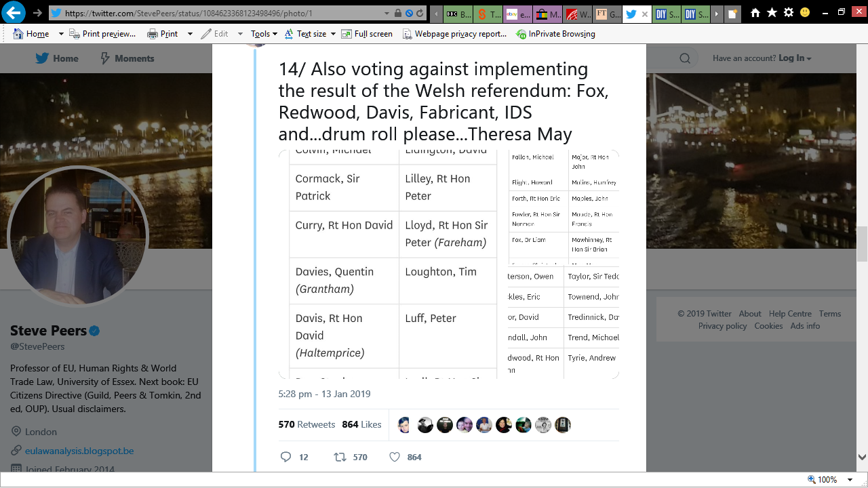Image resolution: width=868 pixels, height=488 pixels.
Task: Click the Twitter search magnifier icon
Action: [685, 58]
